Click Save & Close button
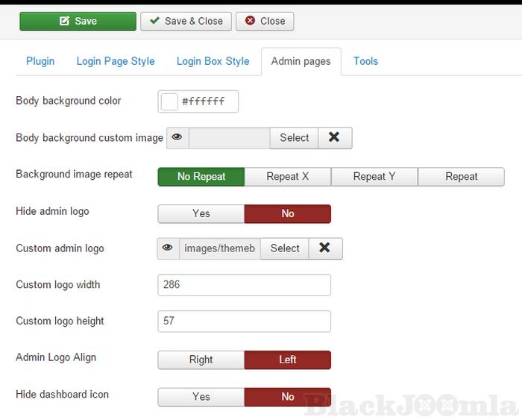522x420 pixels. pyautogui.click(x=186, y=21)
